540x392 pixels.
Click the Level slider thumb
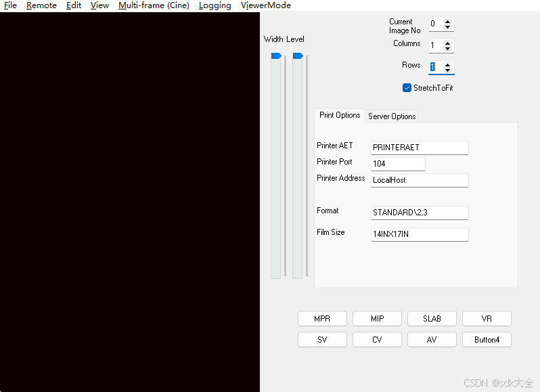coord(298,56)
